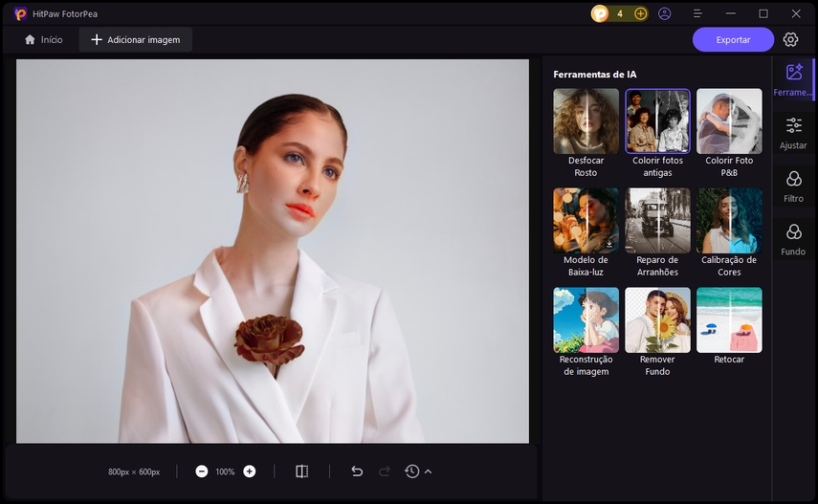The height and width of the screenshot is (504, 818).
Task: Add more credits with the plus coin icon
Action: click(x=640, y=13)
